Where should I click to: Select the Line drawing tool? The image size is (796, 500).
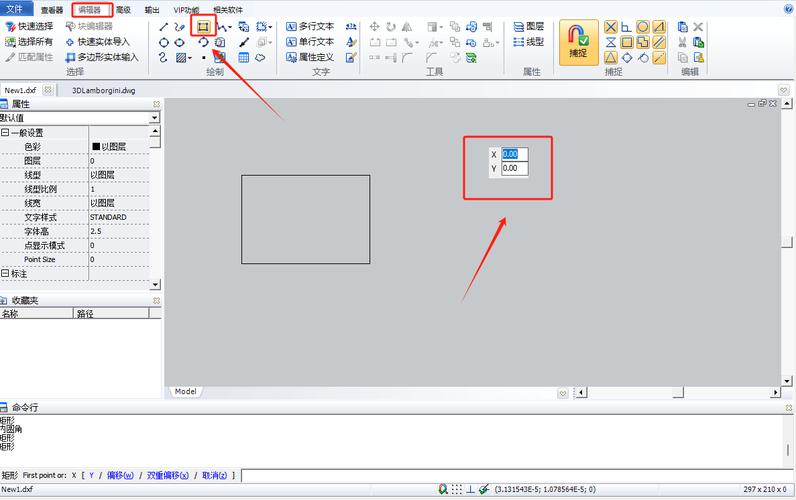(x=163, y=27)
